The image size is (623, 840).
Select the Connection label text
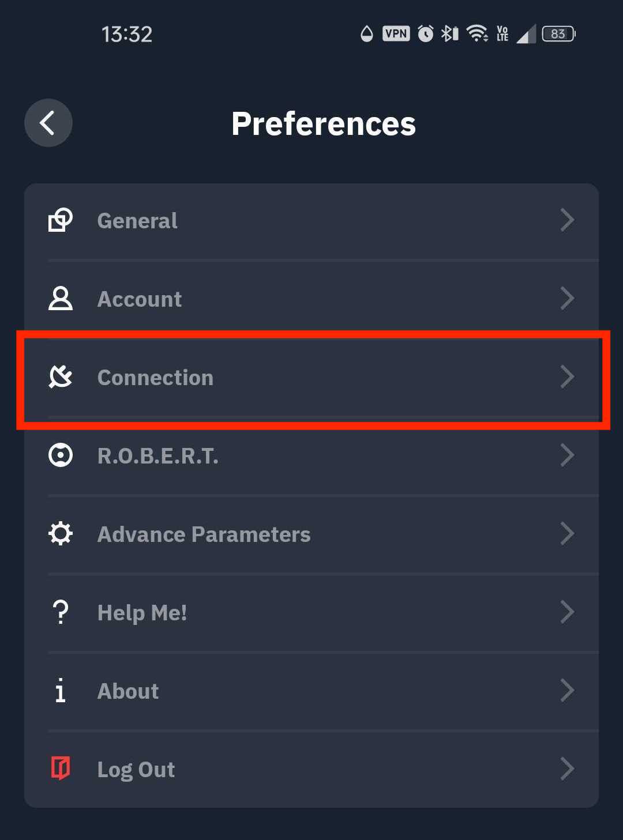click(x=155, y=378)
